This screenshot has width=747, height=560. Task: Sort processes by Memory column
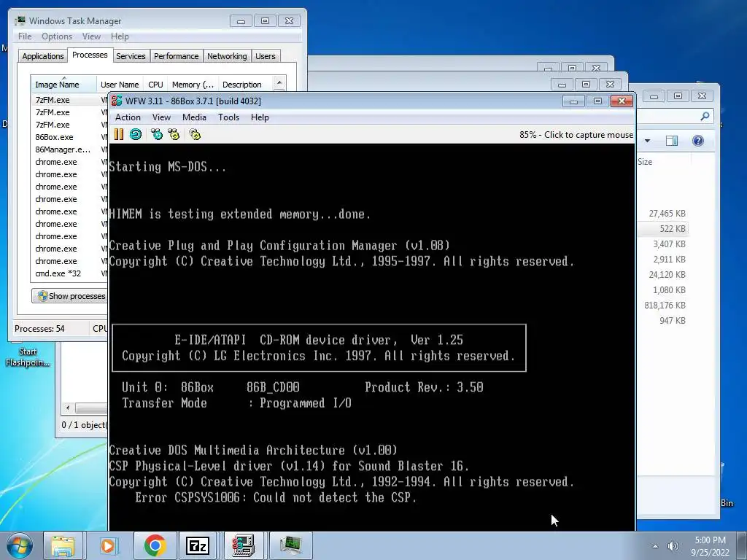coord(193,85)
